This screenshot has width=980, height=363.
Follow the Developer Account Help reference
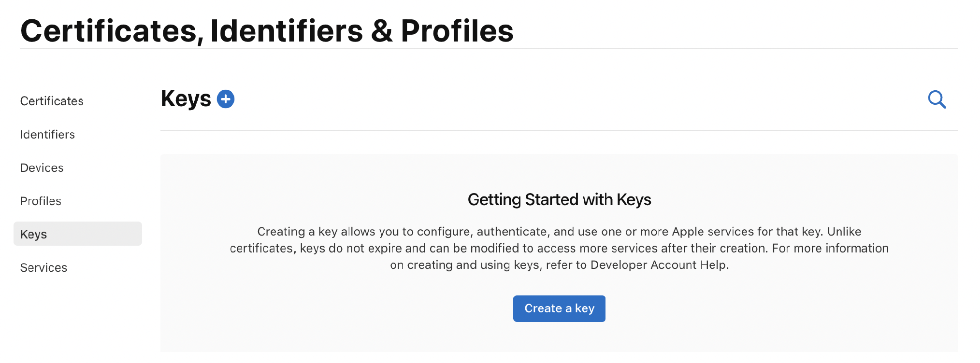(x=659, y=265)
